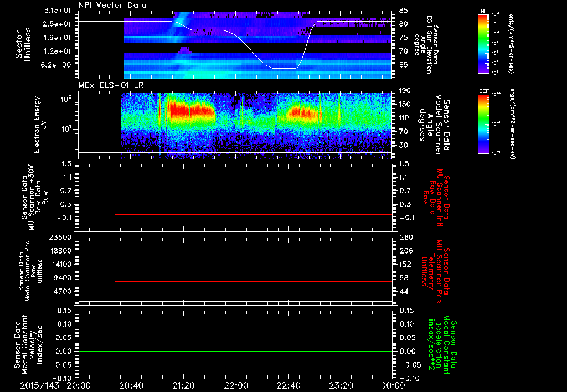Select the "MEx ELS-01 LR" panel title
567x392 pixels.
pyautogui.click(x=111, y=85)
